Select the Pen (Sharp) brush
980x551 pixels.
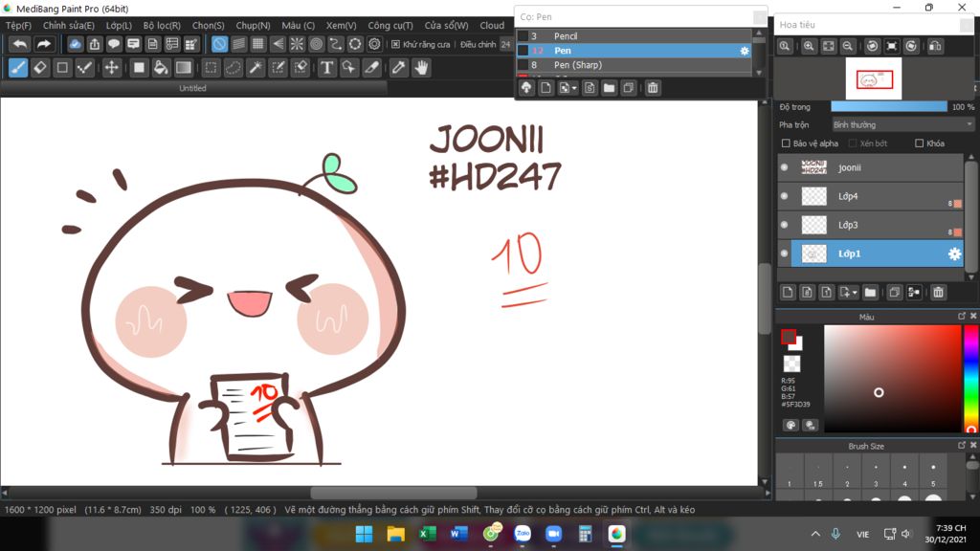634,65
